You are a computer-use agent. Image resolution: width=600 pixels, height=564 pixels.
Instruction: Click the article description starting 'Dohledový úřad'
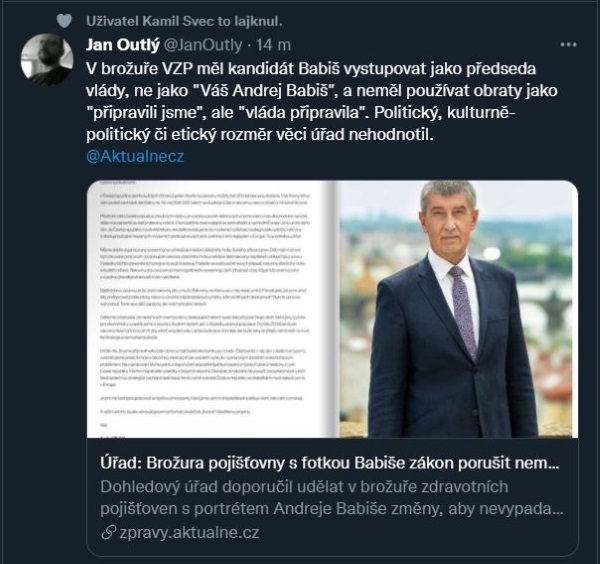(332, 498)
